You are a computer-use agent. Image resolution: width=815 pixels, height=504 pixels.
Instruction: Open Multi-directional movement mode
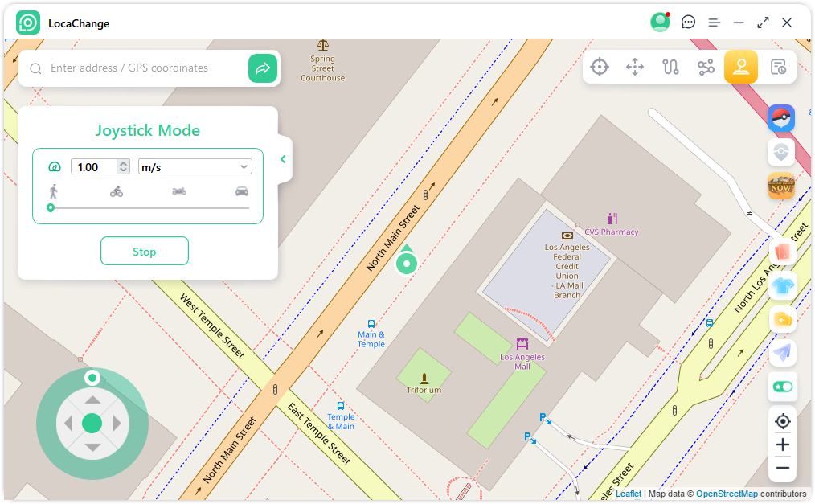(634, 67)
